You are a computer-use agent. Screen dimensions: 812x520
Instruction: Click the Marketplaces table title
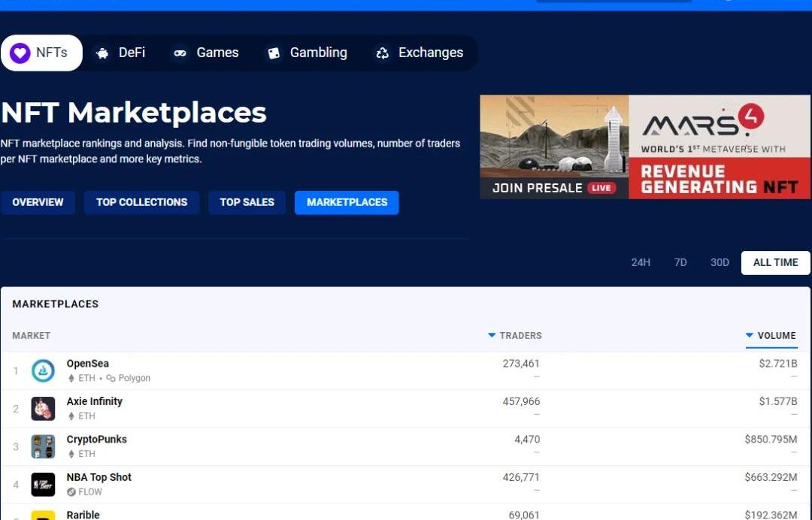56,304
